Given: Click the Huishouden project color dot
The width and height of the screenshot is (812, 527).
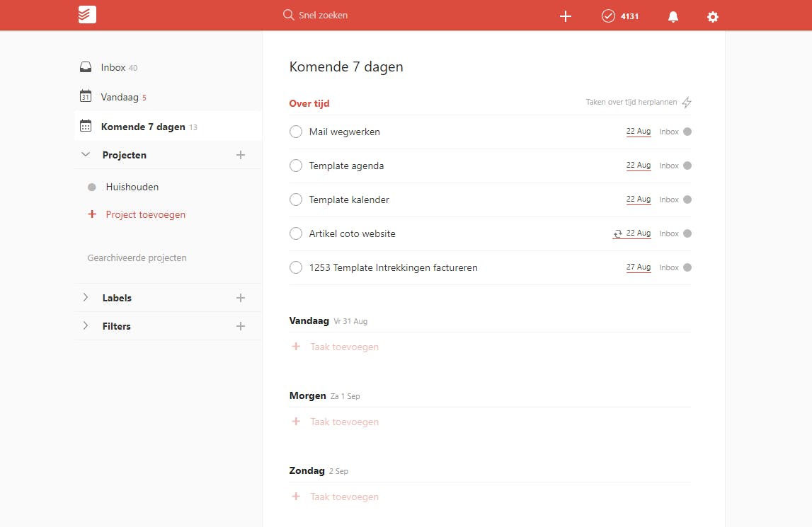Looking at the screenshot, I should [x=91, y=187].
